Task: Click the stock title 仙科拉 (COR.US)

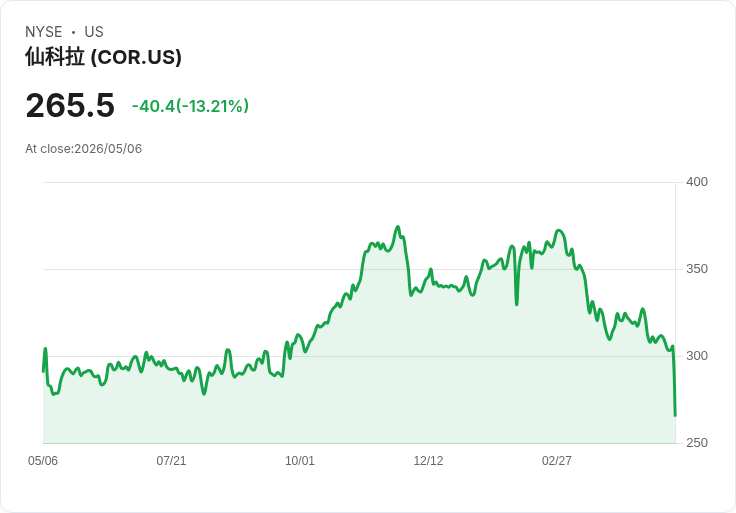Action: (x=103, y=57)
